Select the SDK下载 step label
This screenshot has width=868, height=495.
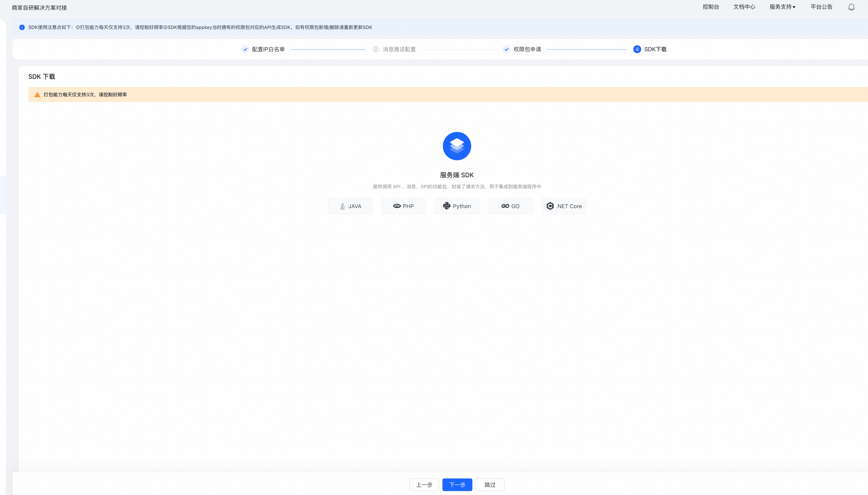[x=655, y=49]
